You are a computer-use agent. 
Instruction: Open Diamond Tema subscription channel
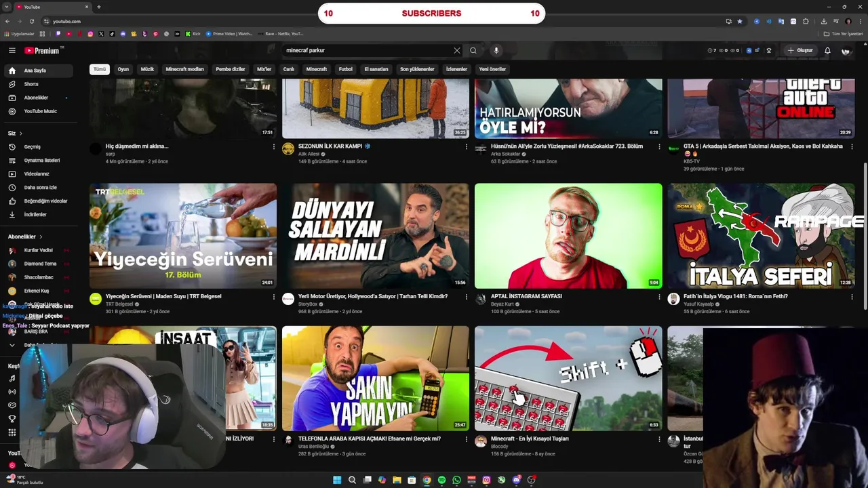pos(41,264)
